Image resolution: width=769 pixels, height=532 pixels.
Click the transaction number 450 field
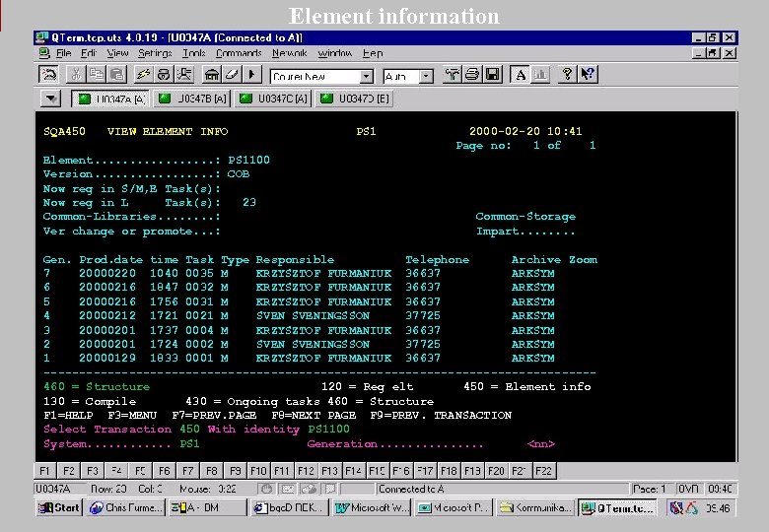[x=189, y=430]
